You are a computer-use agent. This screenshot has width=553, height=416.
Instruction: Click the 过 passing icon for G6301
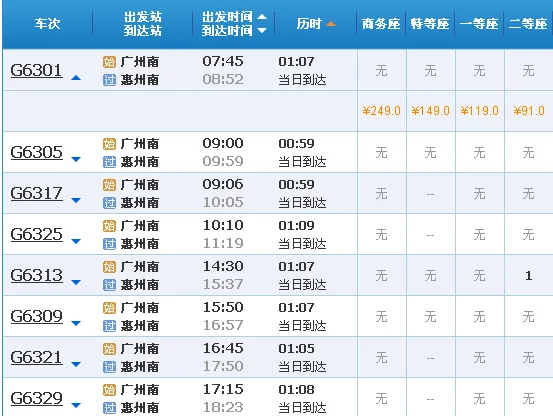[109, 80]
